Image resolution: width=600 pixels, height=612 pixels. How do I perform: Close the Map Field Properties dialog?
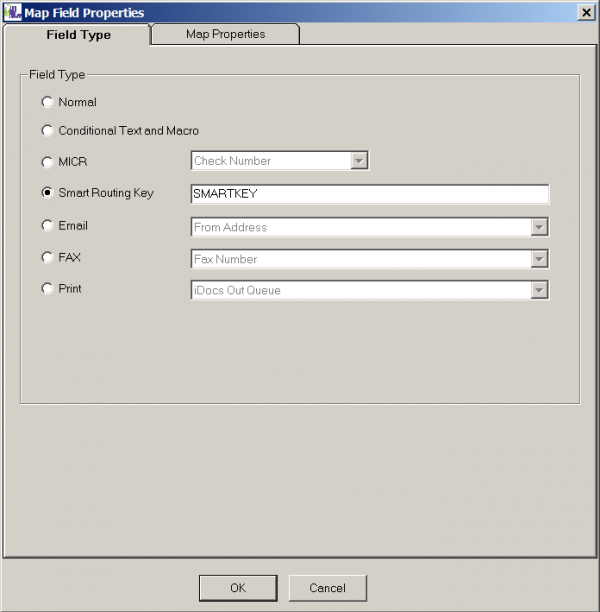tap(586, 12)
